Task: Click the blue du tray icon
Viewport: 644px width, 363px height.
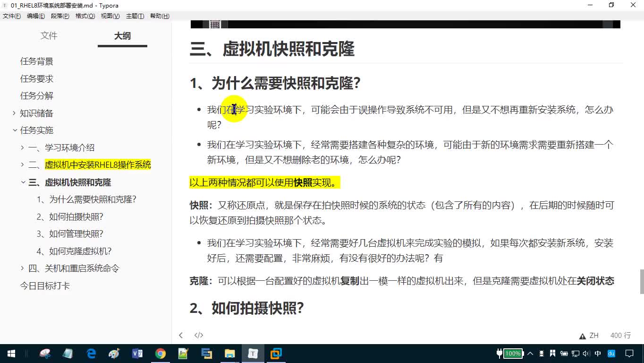Action: [611, 354]
